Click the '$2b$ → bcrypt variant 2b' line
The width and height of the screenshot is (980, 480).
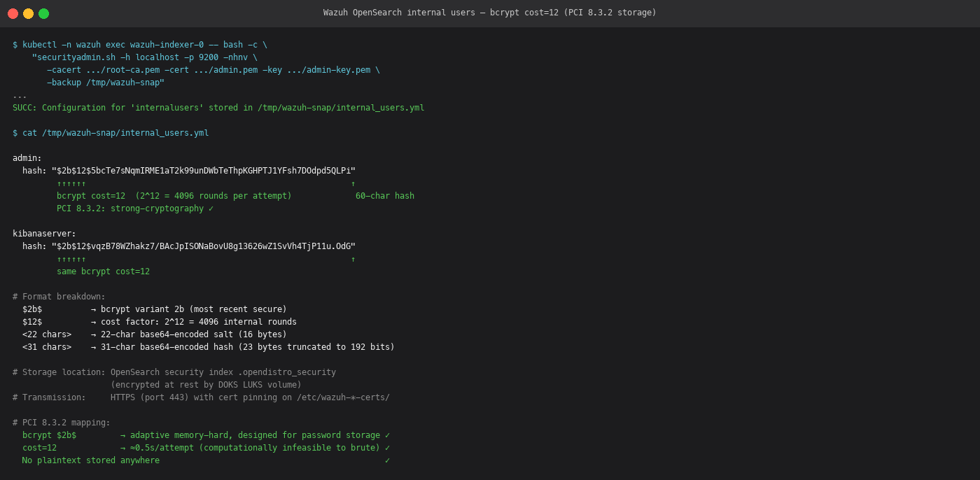click(155, 309)
